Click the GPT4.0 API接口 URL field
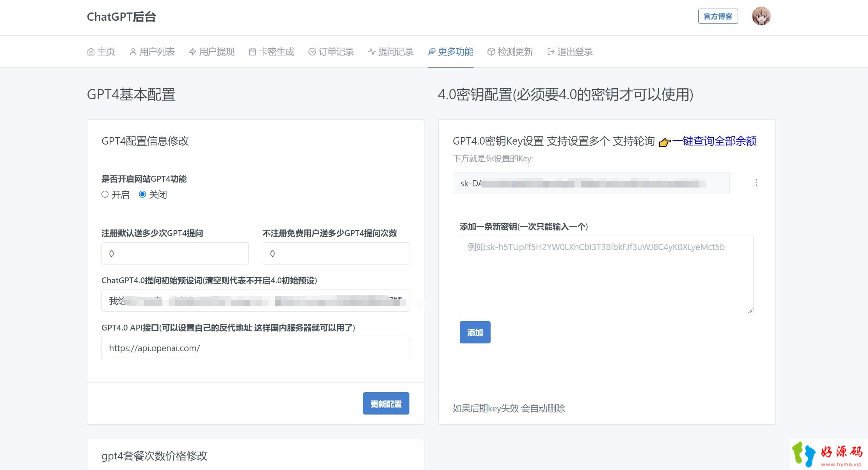The height and width of the screenshot is (470, 868). pyautogui.click(x=255, y=348)
